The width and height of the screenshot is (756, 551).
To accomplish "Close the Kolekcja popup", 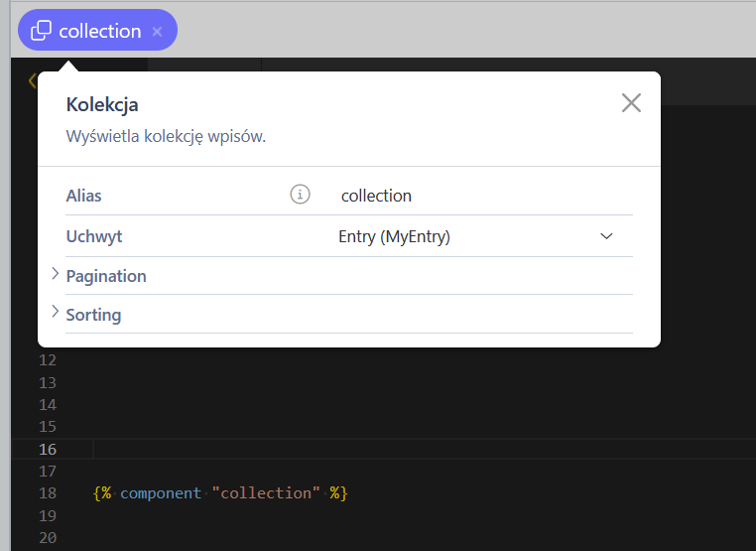I will coord(631,103).
